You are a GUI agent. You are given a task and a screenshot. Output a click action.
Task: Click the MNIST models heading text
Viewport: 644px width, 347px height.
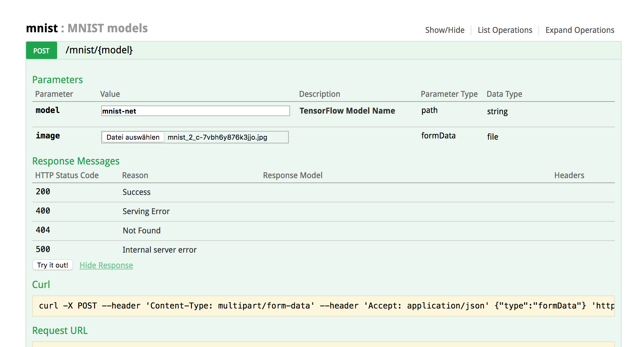pyautogui.click(x=107, y=28)
